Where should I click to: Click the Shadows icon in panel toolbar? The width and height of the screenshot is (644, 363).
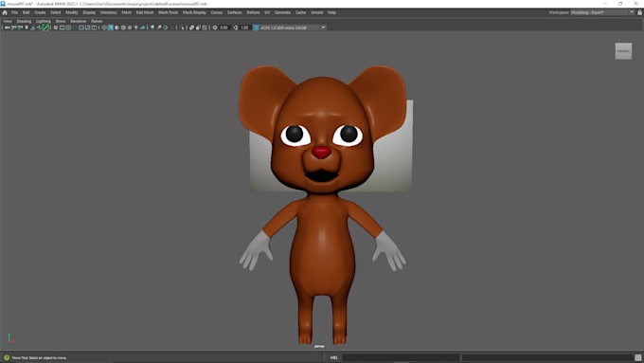coord(142,27)
